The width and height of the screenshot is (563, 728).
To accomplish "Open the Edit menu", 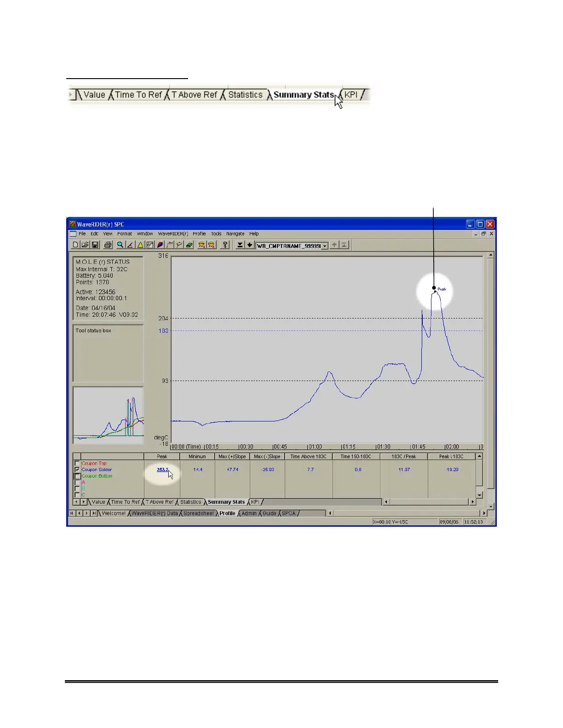I will pyautogui.click(x=94, y=233).
